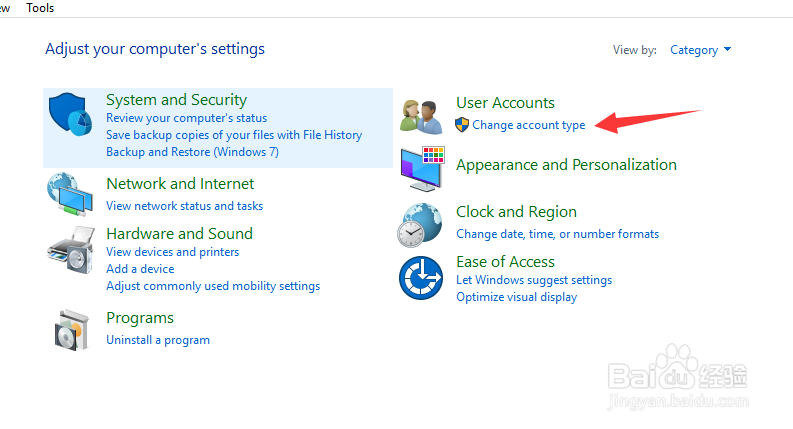Open the Tools menu

pos(40,8)
